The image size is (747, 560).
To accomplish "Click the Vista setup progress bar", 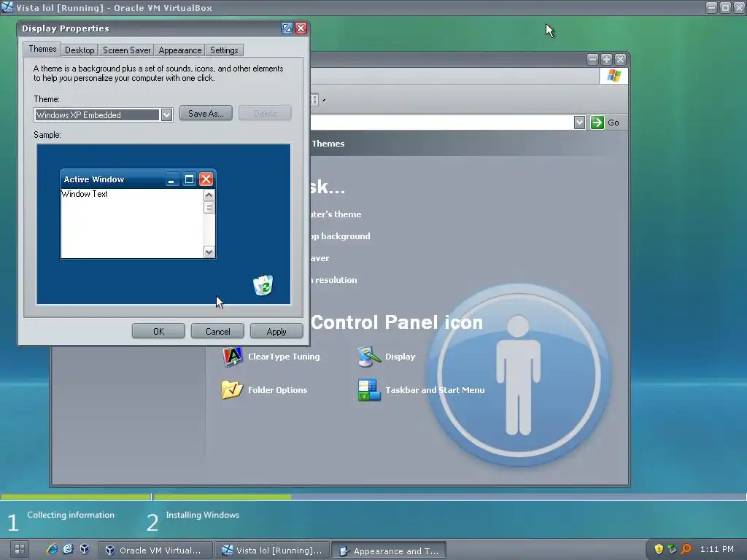I will (x=373, y=497).
